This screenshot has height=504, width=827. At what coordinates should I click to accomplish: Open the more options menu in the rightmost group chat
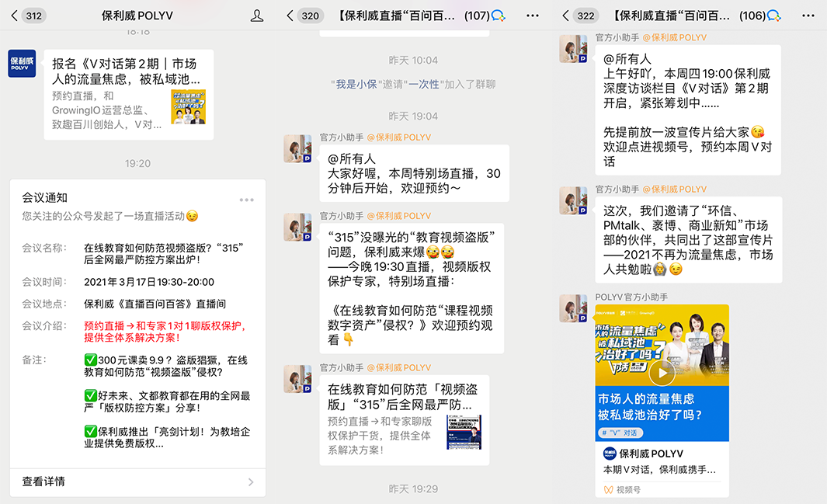point(808,16)
